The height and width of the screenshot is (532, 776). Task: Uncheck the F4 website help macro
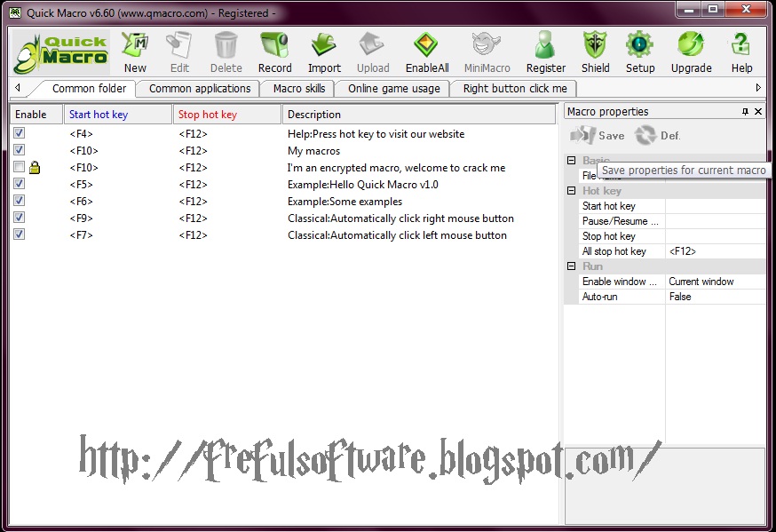click(x=19, y=133)
